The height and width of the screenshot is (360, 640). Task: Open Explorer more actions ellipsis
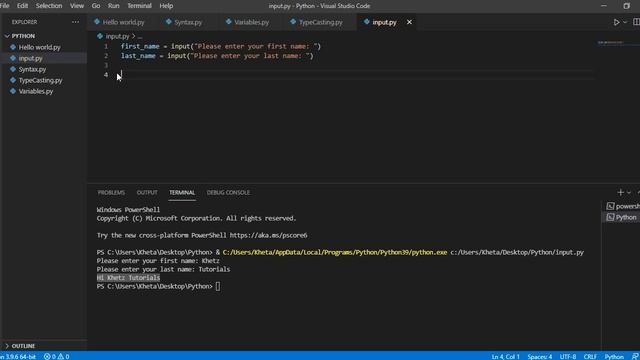76,22
